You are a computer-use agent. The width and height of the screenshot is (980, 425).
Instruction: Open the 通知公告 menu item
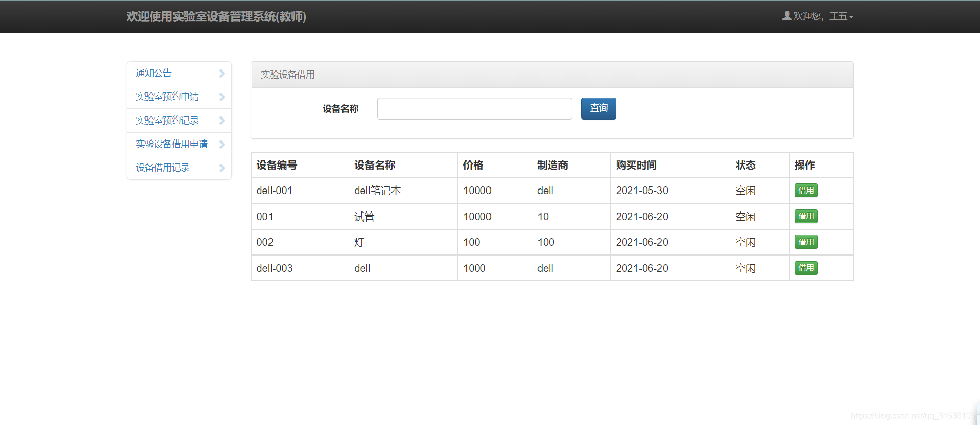[x=179, y=74]
